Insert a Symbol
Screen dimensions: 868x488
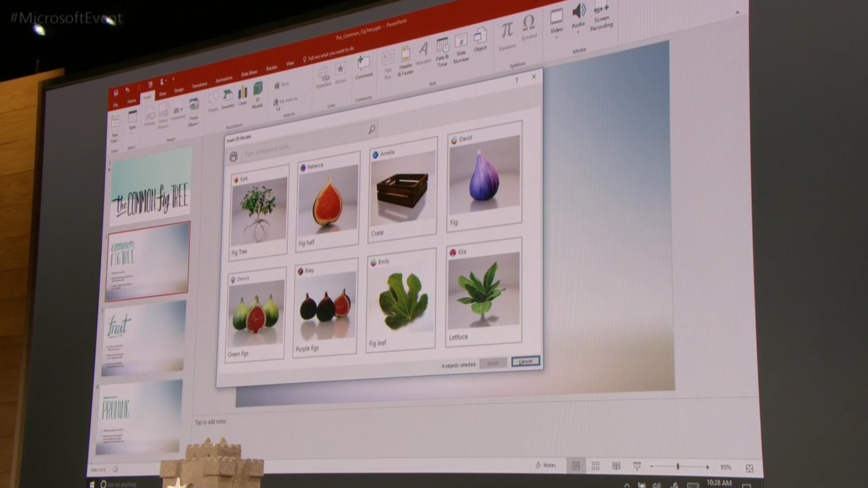[529, 27]
